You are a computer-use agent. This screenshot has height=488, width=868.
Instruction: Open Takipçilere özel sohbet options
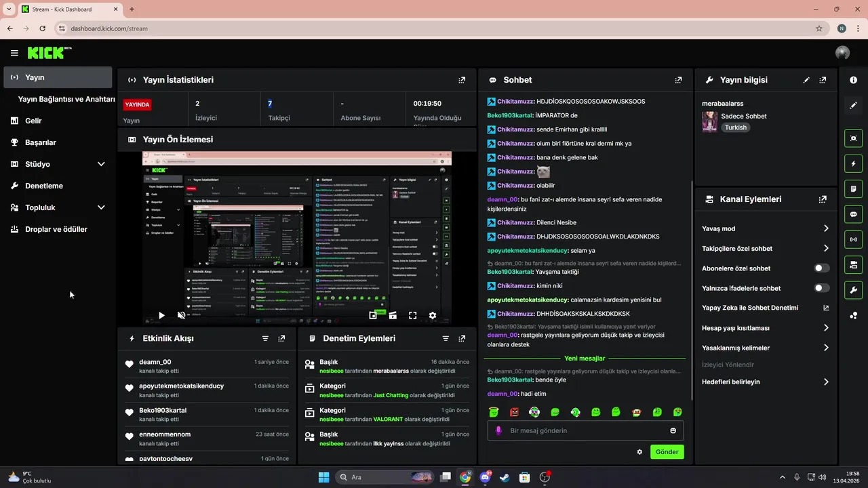(766, 249)
